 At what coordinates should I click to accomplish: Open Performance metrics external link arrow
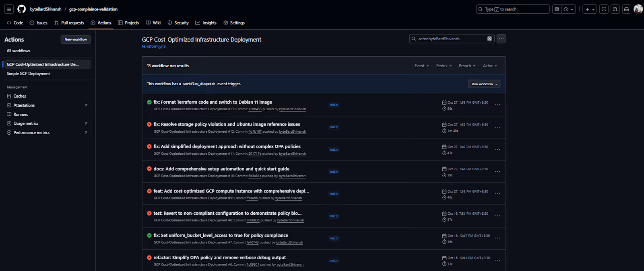pyautogui.click(x=86, y=133)
